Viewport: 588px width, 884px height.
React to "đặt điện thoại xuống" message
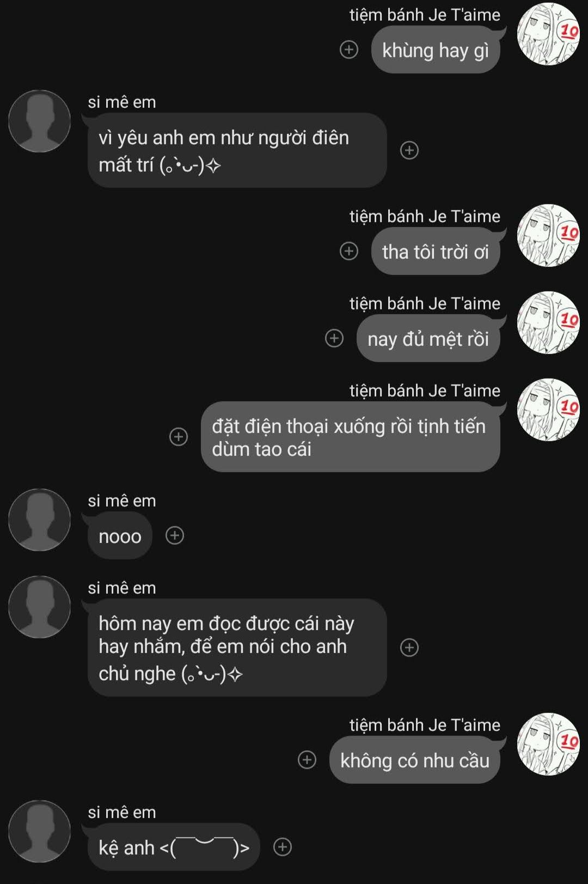click(179, 436)
